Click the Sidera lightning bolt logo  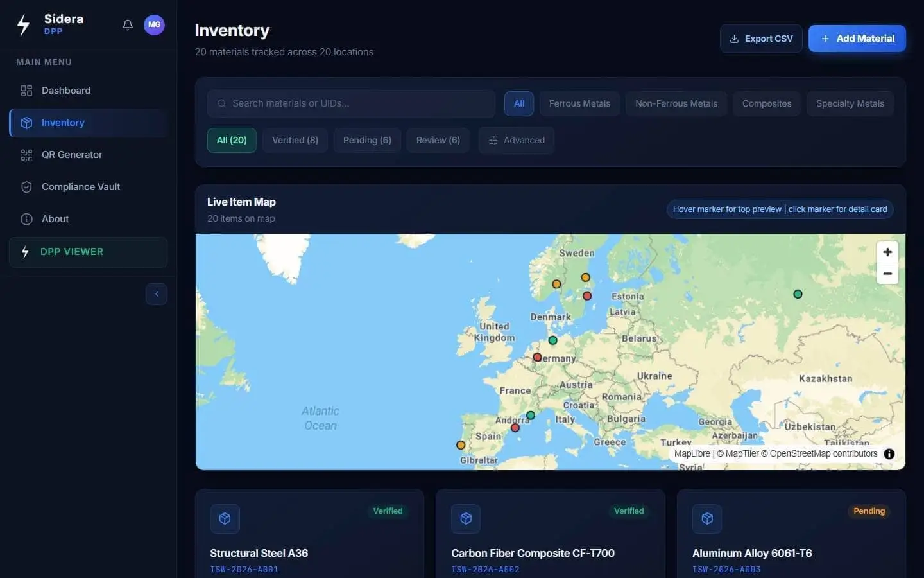[24, 25]
